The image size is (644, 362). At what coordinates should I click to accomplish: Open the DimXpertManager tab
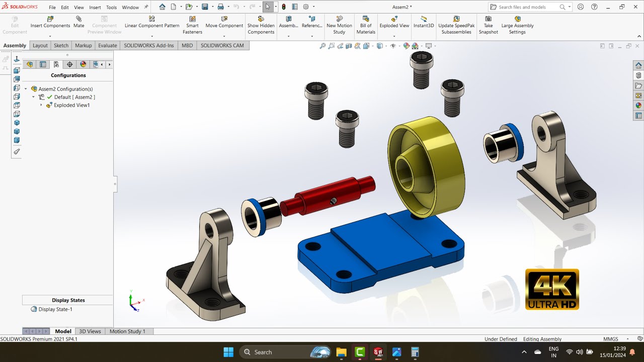(69, 64)
